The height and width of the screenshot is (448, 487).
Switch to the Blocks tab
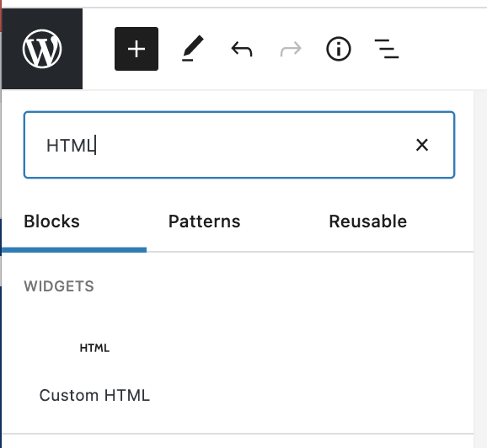(52, 221)
